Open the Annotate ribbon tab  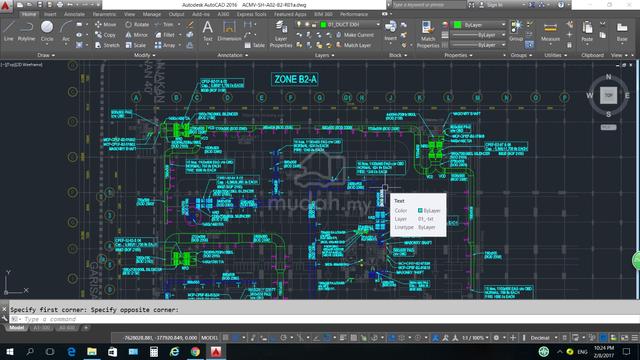[x=74, y=14]
